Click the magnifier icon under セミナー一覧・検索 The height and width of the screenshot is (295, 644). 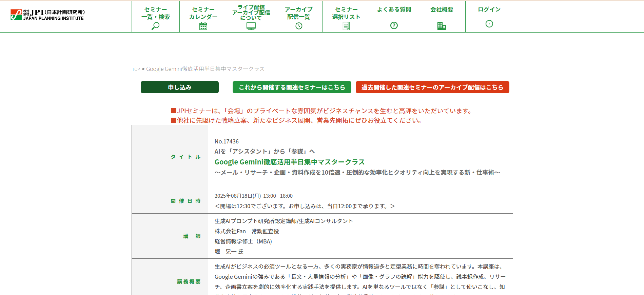(155, 26)
